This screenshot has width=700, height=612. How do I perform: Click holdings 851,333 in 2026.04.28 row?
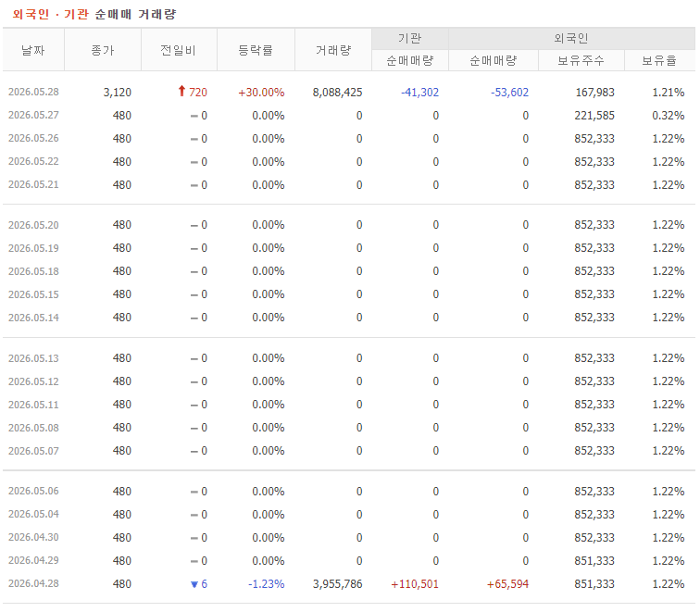(x=594, y=584)
